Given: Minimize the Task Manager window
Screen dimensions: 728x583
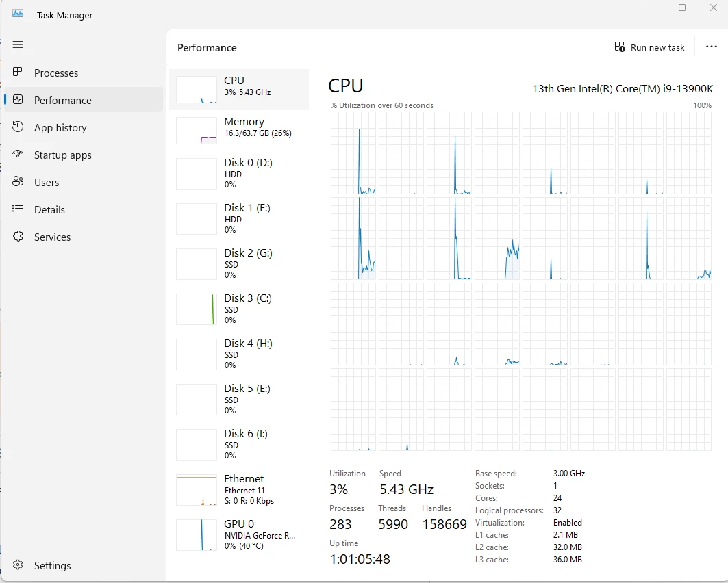Looking at the screenshot, I should click(651, 8).
